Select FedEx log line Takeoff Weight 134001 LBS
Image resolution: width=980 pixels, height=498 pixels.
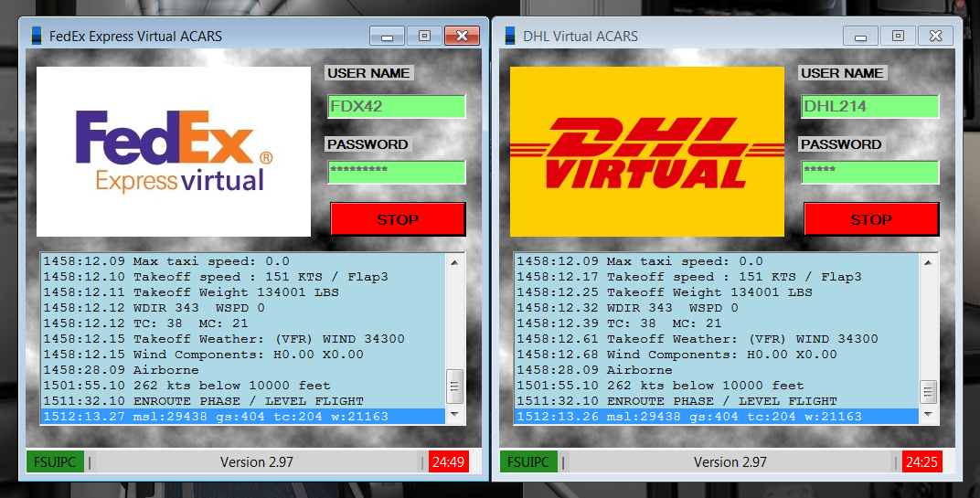pyautogui.click(x=243, y=292)
